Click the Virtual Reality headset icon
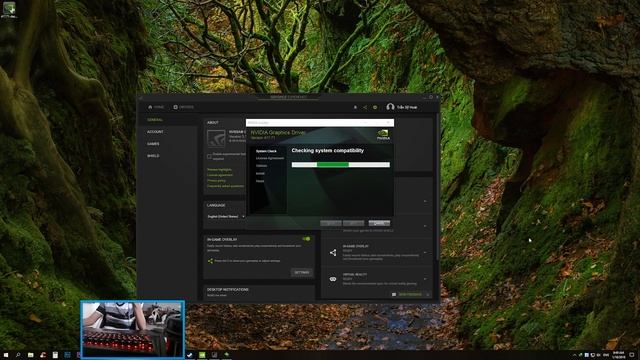 [x=333, y=279]
